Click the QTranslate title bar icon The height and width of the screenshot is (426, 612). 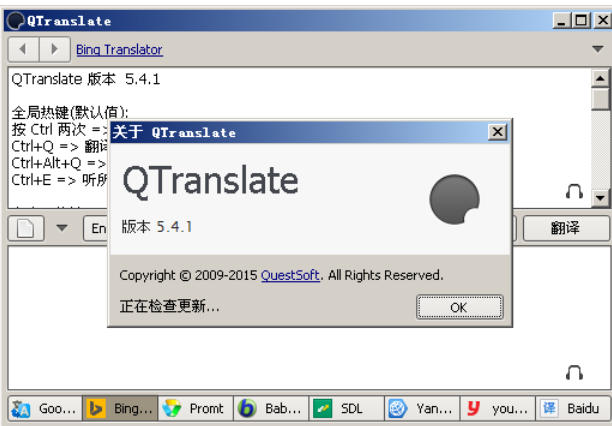[16, 21]
